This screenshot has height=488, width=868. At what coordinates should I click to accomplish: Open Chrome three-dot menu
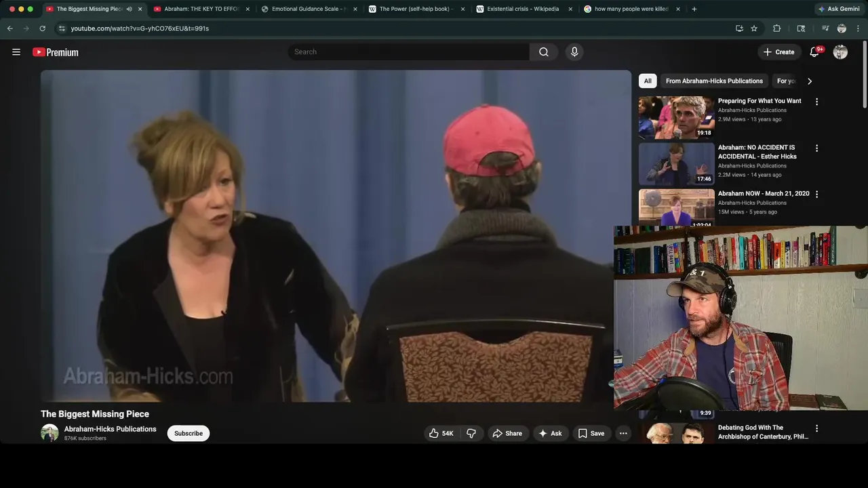pos(858,28)
